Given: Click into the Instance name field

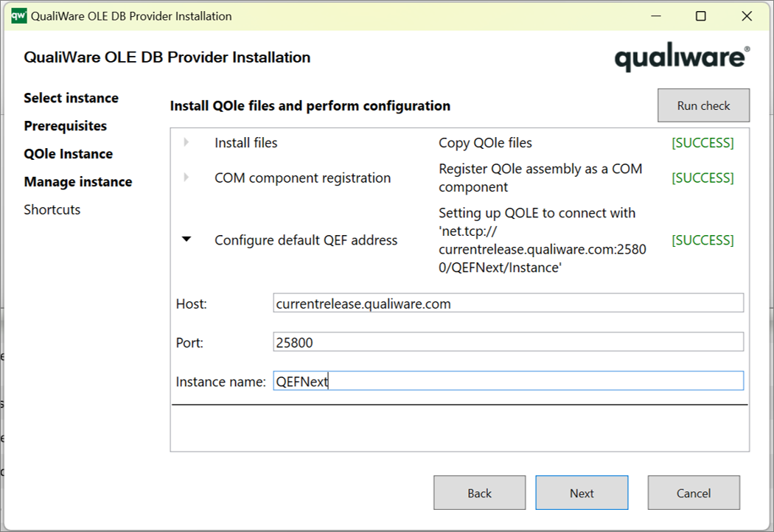Looking at the screenshot, I should tap(508, 381).
